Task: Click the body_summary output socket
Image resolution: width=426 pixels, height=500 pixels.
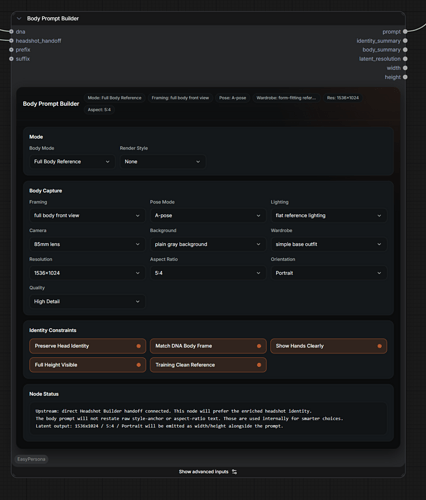Action: pos(405,50)
